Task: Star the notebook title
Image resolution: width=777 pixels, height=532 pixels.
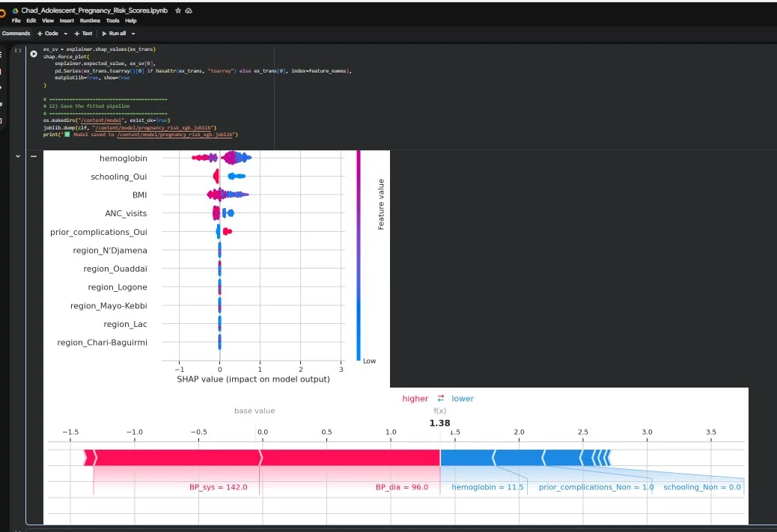Action: (177, 11)
